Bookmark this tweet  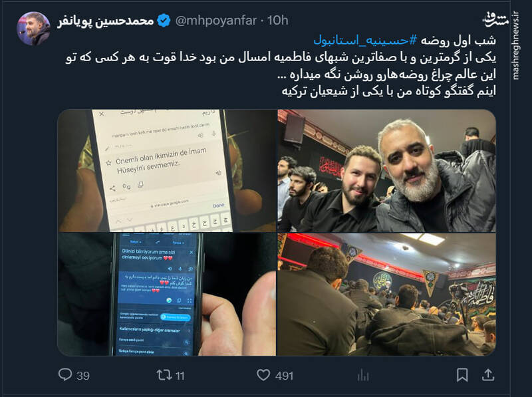tap(462, 375)
